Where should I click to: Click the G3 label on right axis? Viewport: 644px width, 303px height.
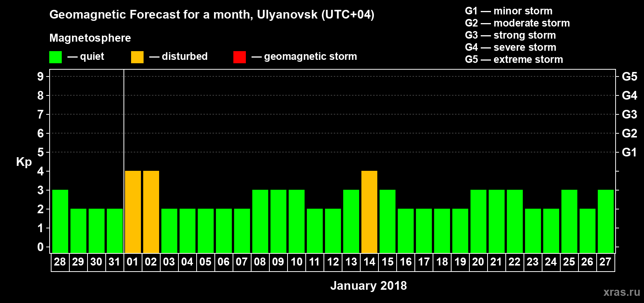(x=630, y=114)
